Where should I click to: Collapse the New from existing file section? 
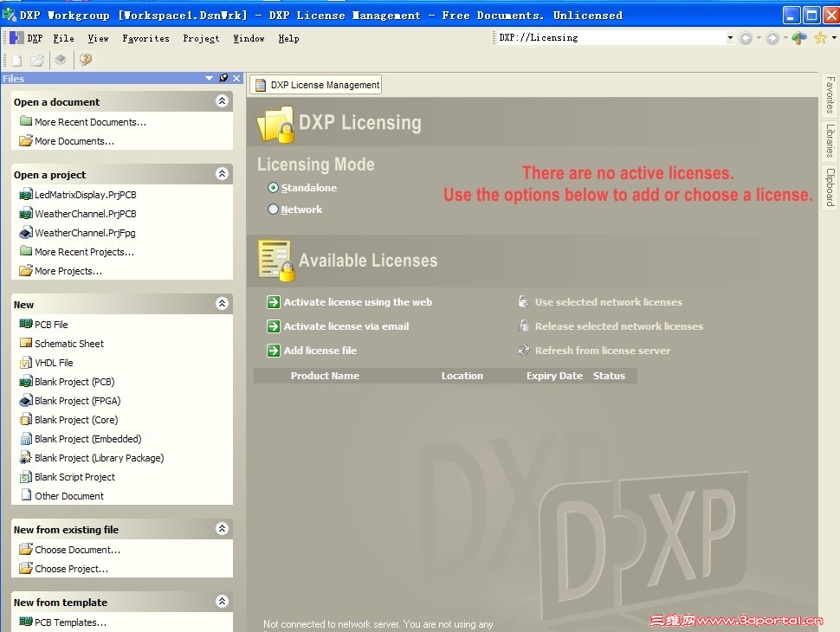click(222, 529)
